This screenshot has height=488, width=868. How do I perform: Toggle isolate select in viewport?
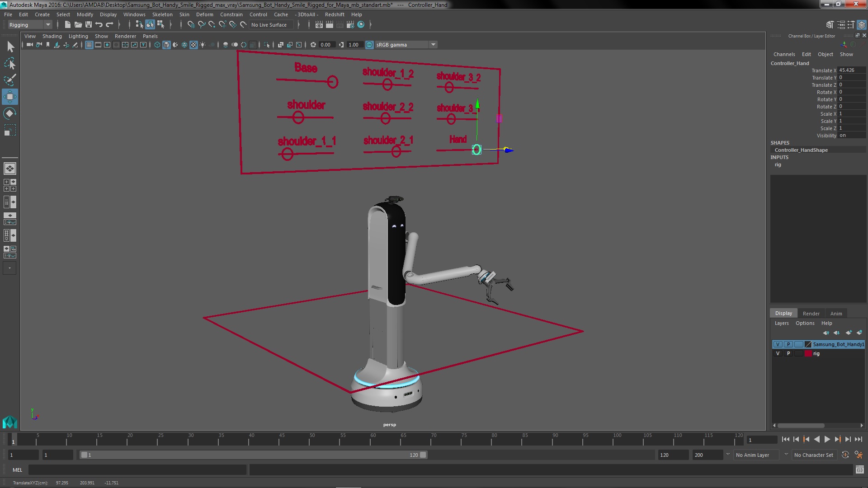(x=267, y=45)
